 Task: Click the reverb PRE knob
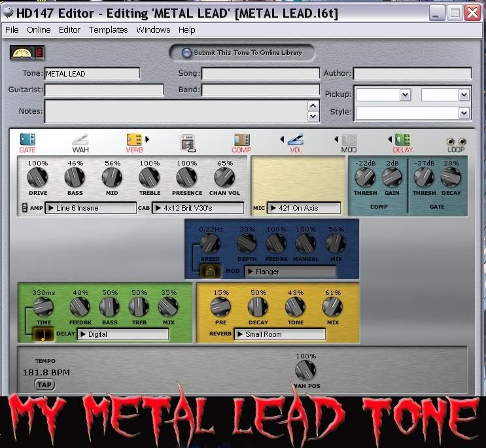[x=220, y=307]
